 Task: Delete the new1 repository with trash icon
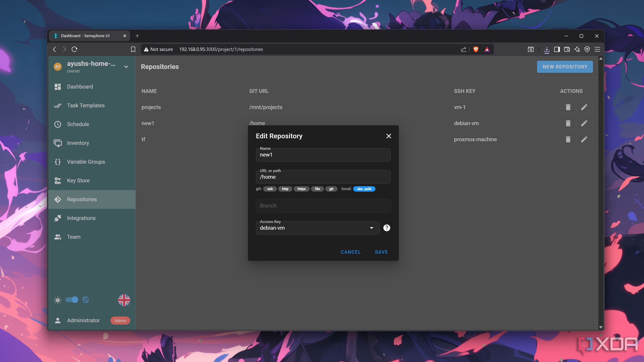tap(568, 123)
